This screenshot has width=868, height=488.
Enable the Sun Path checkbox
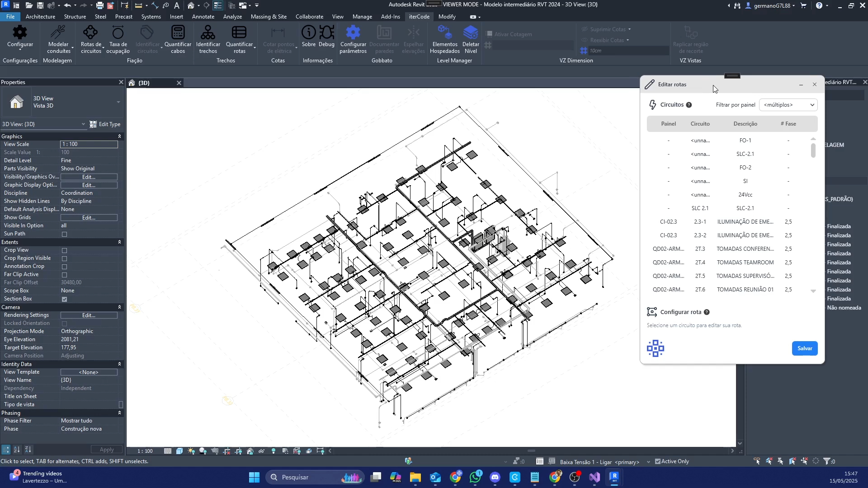click(x=65, y=234)
